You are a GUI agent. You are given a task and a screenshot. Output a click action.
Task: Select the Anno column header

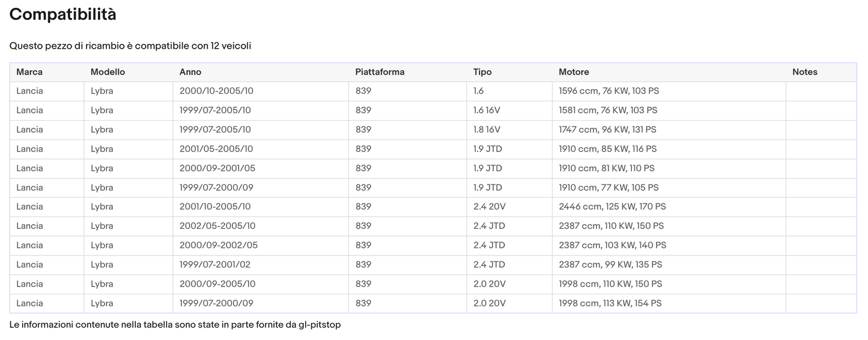[190, 72]
